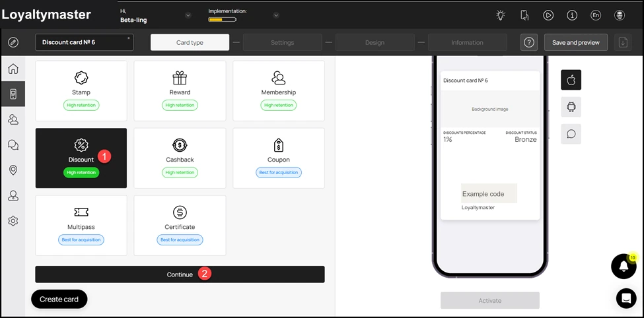Image resolution: width=644 pixels, height=318 pixels.
Task: Click the Save and preview button
Action: click(576, 42)
